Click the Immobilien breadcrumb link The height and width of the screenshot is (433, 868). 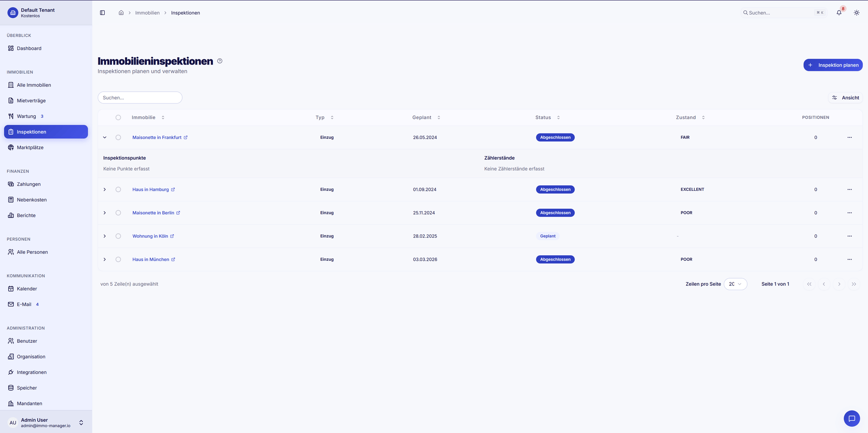coord(147,13)
